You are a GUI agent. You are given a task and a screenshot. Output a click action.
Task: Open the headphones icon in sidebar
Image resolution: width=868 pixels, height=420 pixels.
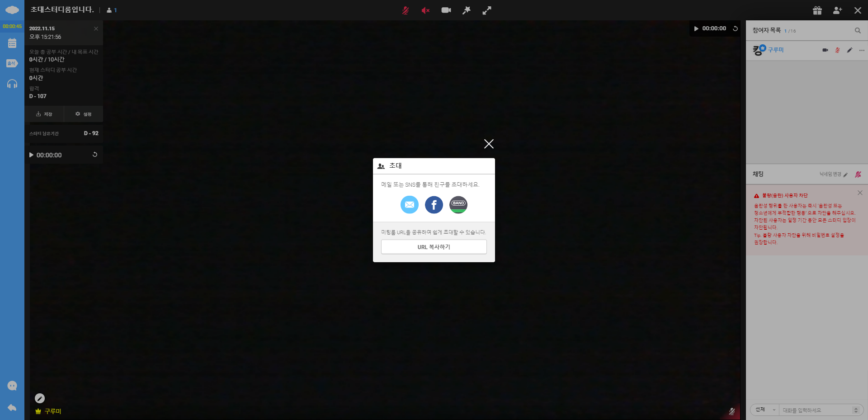[x=12, y=84]
